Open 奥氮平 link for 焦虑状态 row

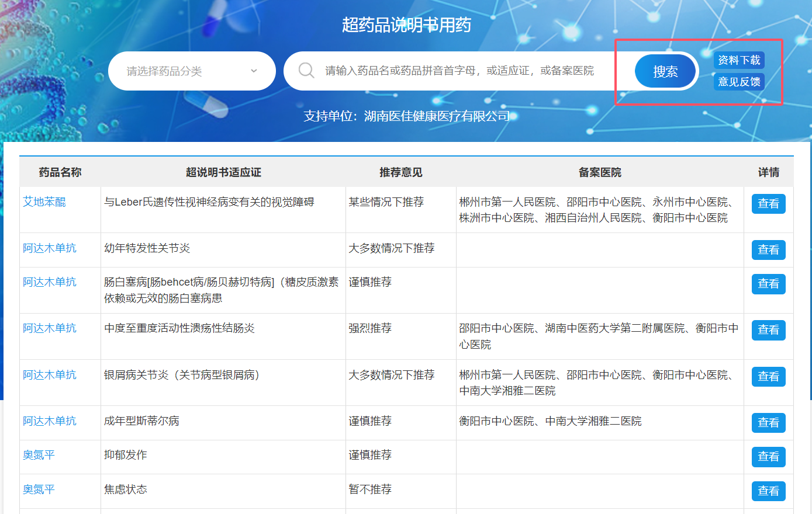[39, 489]
